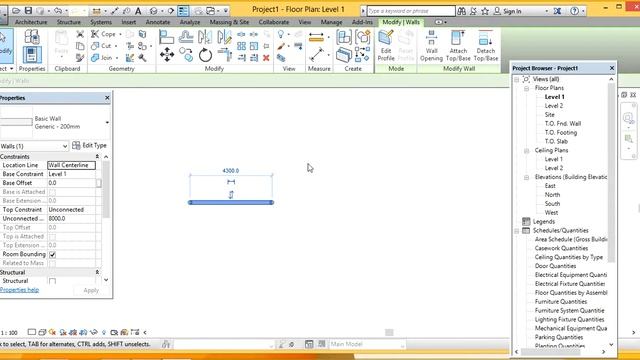Collapse the Views (all) tree node

click(517, 79)
